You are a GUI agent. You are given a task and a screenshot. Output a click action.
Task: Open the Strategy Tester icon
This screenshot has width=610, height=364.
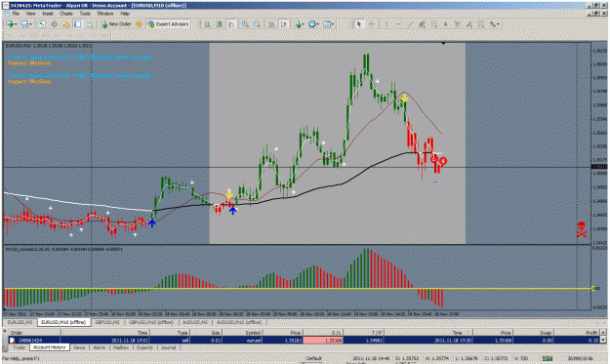90,24
